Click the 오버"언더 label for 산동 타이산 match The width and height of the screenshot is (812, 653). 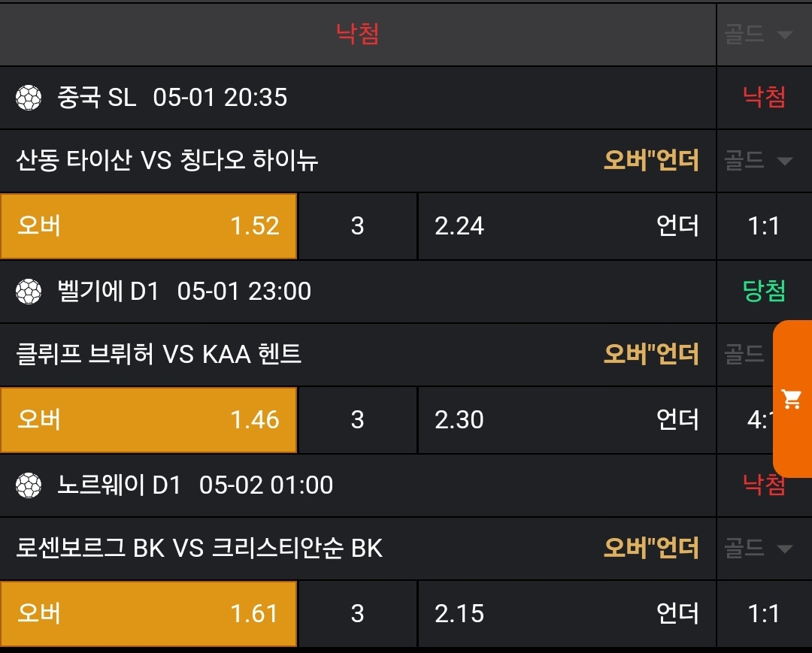(651, 160)
